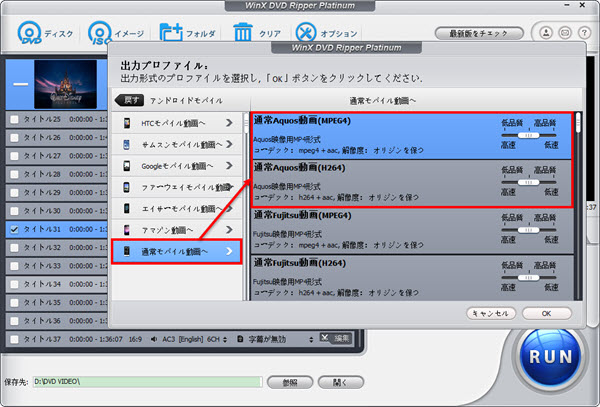Confirm profile with OK button
This screenshot has width=600, height=407.
(x=546, y=314)
